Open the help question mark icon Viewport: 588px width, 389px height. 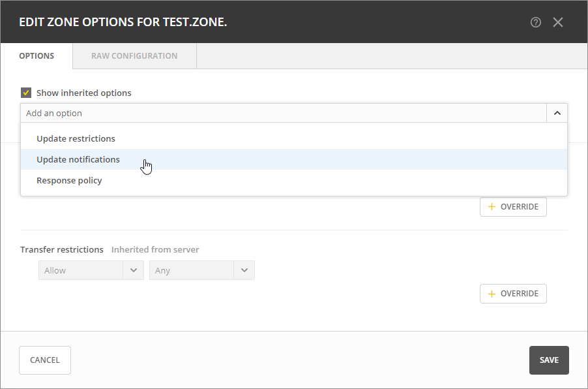535,22
